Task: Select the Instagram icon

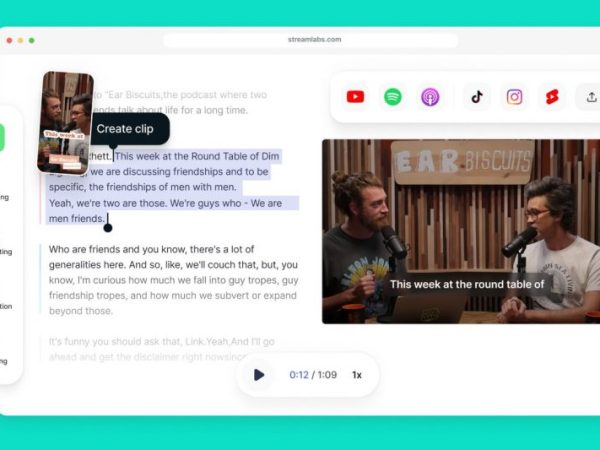Action: (514, 97)
